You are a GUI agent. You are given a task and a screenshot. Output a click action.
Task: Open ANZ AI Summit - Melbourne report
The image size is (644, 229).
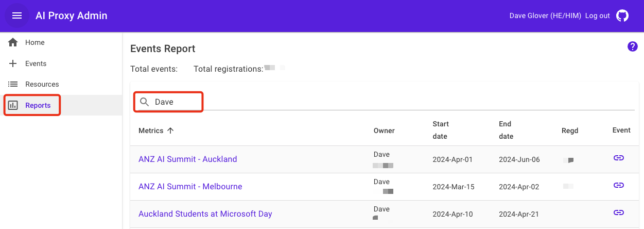pyautogui.click(x=190, y=187)
